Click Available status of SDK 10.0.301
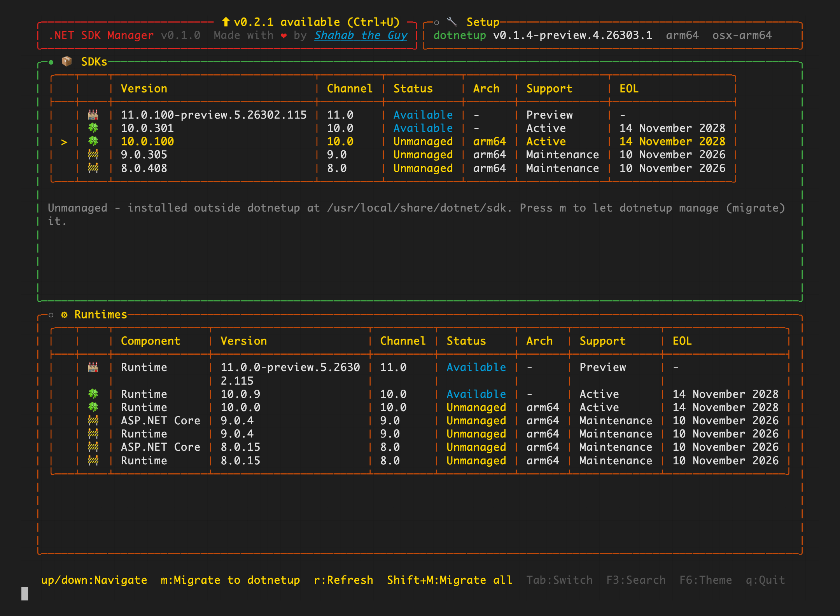Image resolution: width=840 pixels, height=616 pixels. click(423, 128)
